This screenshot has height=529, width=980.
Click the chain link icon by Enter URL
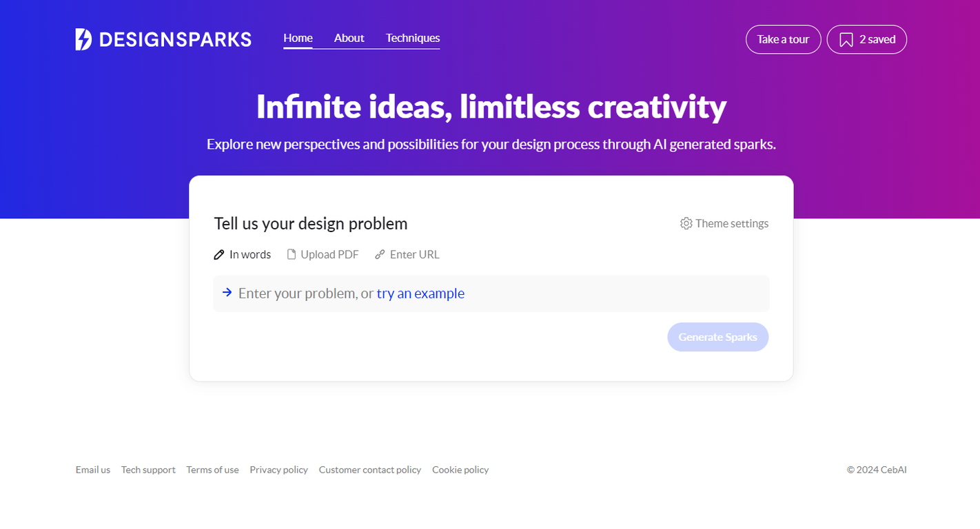coord(380,254)
